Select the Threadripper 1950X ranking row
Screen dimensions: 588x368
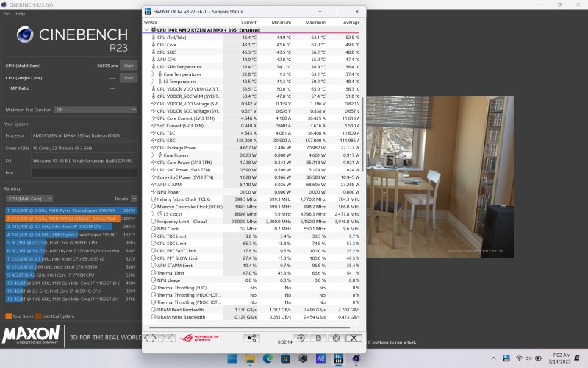(71, 235)
